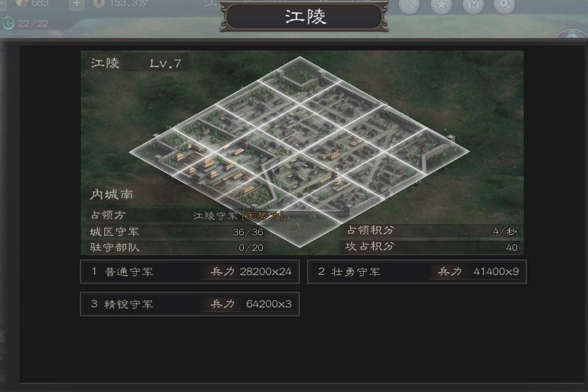Open the star favorites icon
Image resolution: width=588 pixels, height=392 pixels.
point(441,5)
